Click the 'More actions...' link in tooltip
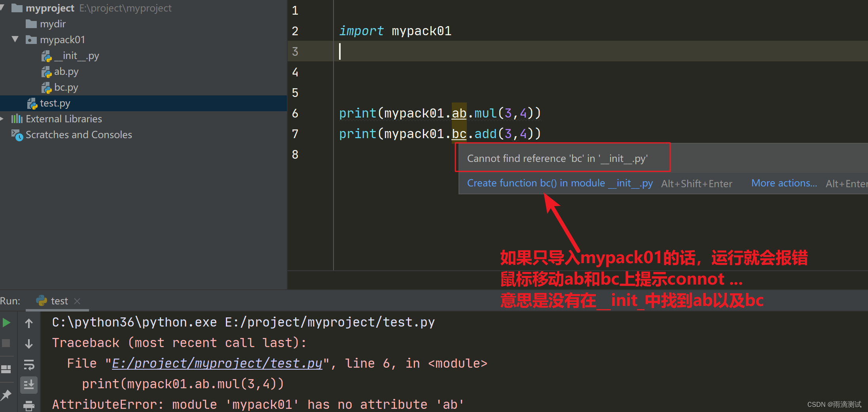The height and width of the screenshot is (412, 868). pos(784,183)
